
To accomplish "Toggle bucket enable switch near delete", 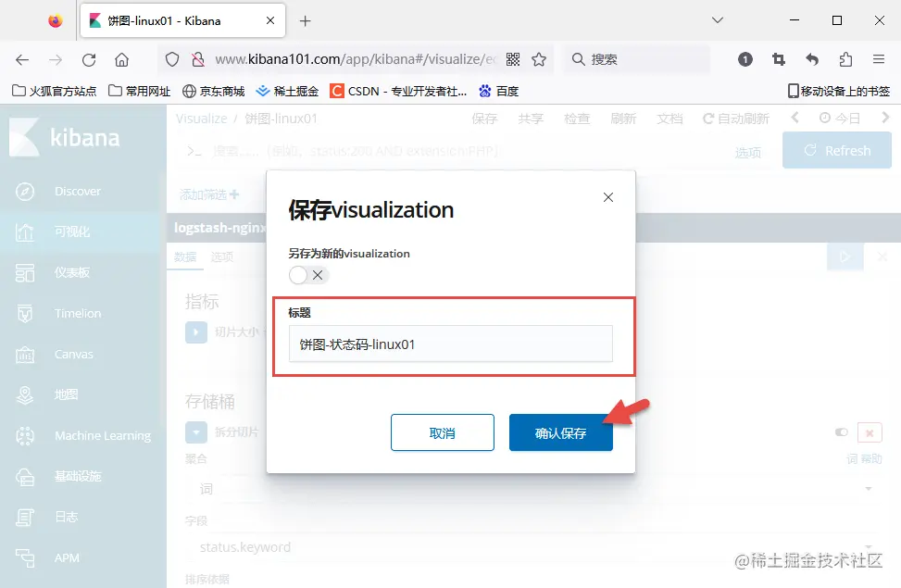I will 841,432.
